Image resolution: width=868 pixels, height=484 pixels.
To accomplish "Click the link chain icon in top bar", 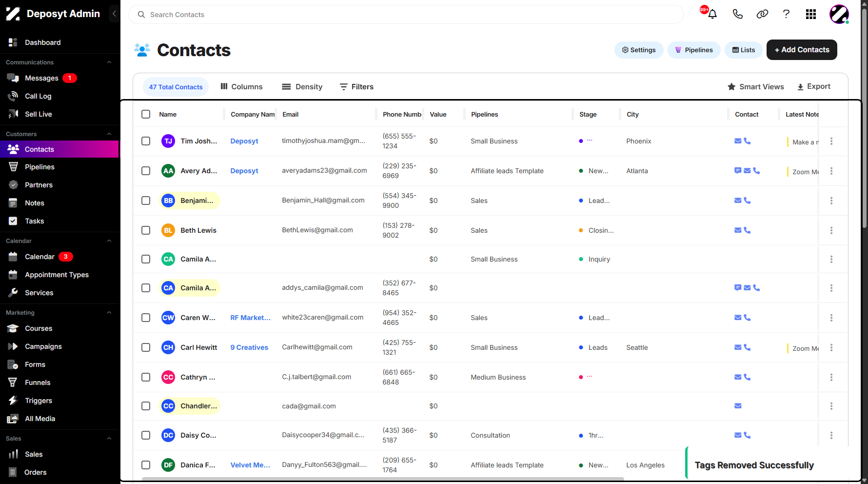I will point(762,14).
